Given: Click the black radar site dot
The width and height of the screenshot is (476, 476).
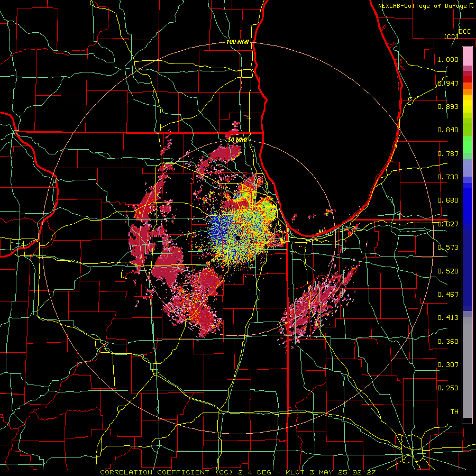Looking at the screenshot, I should tap(237, 237).
